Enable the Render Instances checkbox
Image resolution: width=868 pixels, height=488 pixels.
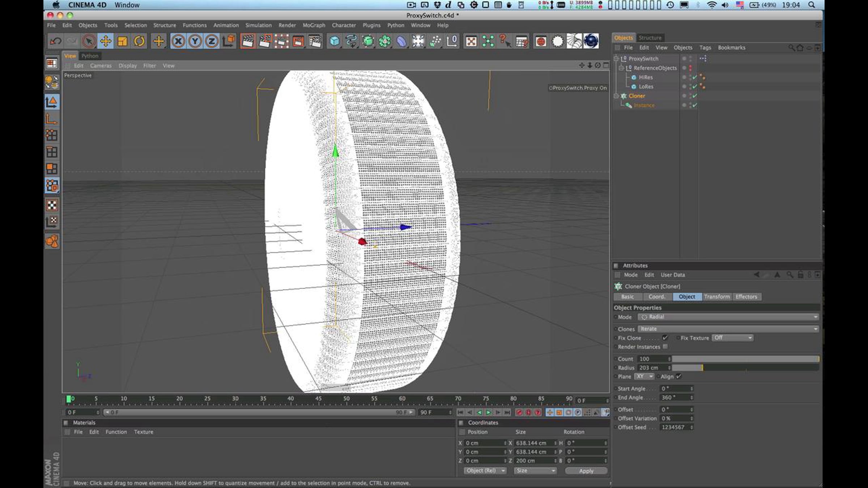(665, 347)
